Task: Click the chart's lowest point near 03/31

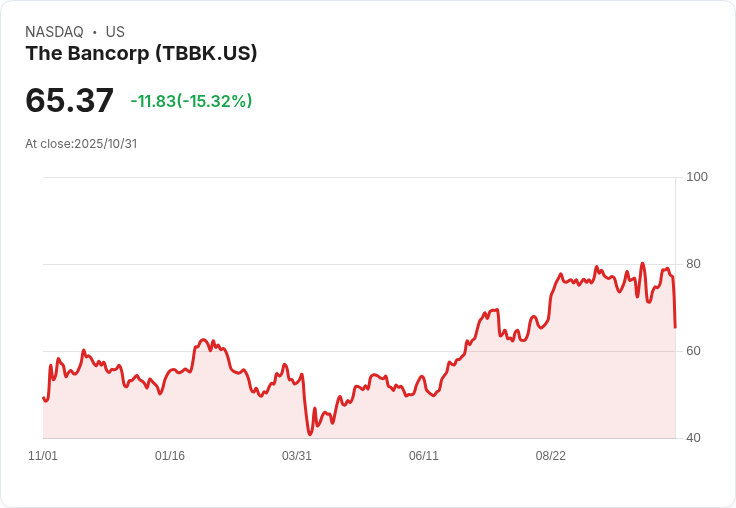Action: [x=310, y=434]
